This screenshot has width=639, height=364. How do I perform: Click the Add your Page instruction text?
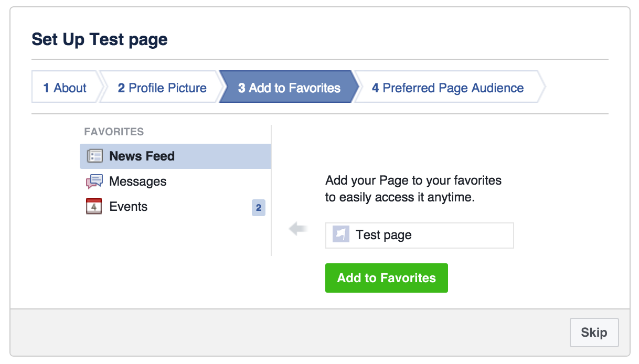point(413,189)
